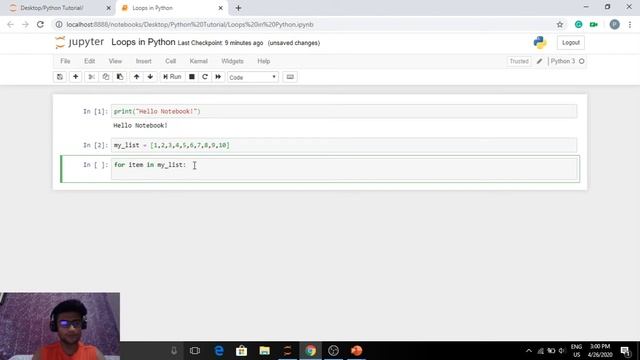The width and height of the screenshot is (640, 360).
Task: Click the ENG US language indicator
Action: (576, 351)
